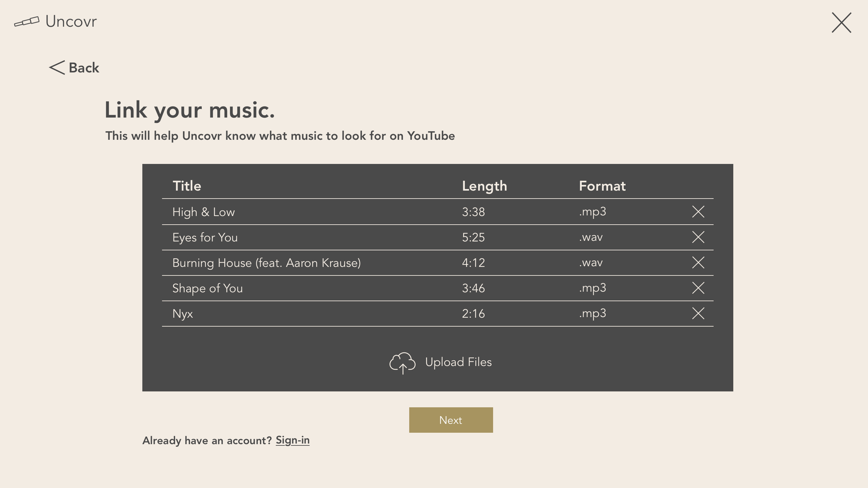Select the Length column header
This screenshot has width=868, height=488.
pyautogui.click(x=484, y=186)
